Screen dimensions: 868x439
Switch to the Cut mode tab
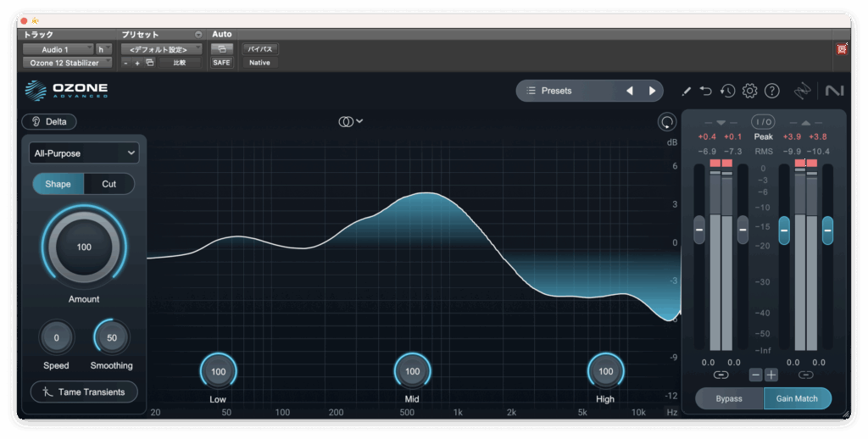click(108, 184)
